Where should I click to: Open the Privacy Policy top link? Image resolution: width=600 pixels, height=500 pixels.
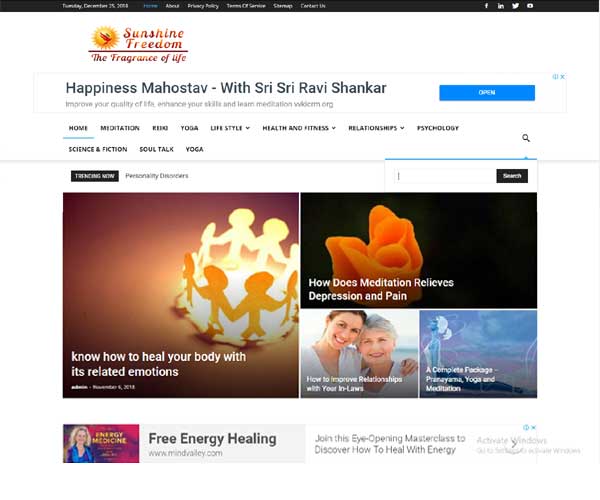[203, 6]
